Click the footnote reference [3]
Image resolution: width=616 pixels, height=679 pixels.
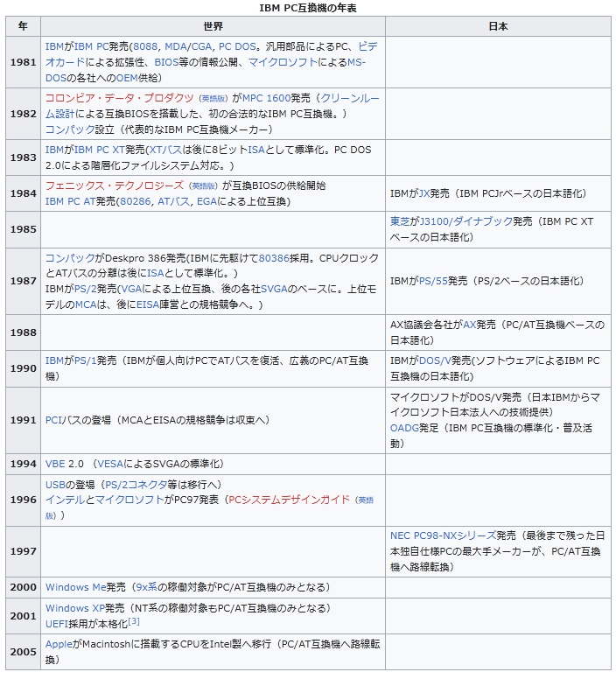[134, 621]
